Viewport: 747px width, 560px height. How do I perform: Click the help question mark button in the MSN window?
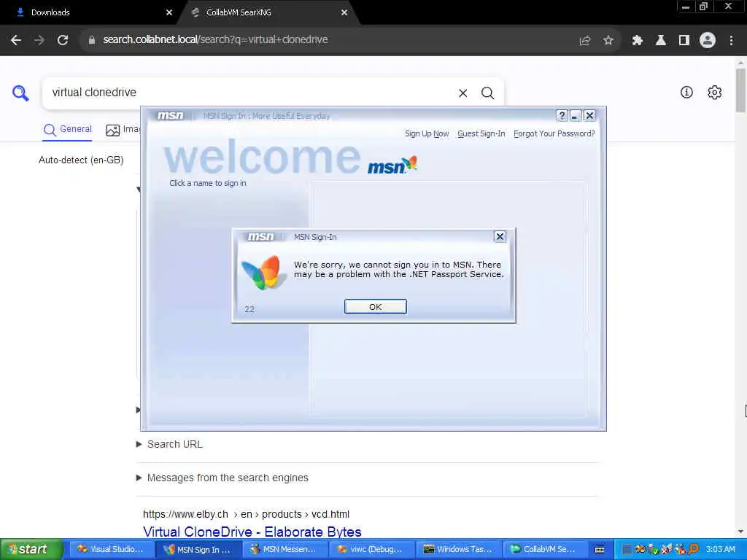562,115
